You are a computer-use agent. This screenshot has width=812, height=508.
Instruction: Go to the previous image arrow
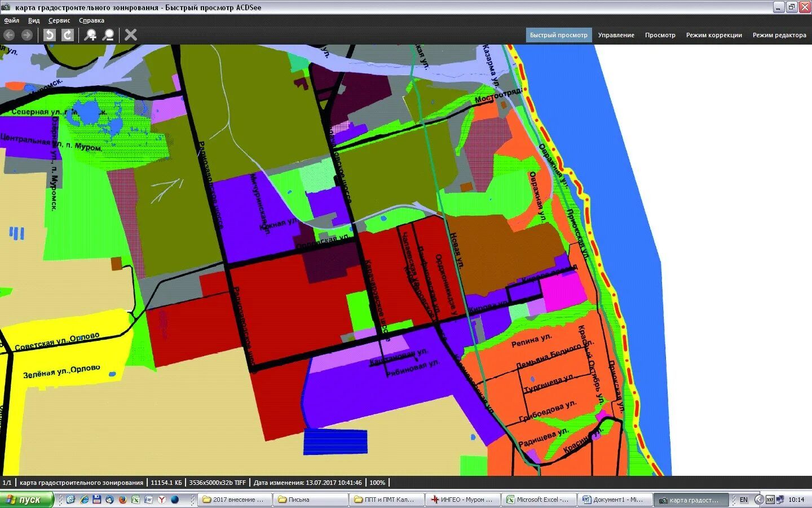[9, 35]
